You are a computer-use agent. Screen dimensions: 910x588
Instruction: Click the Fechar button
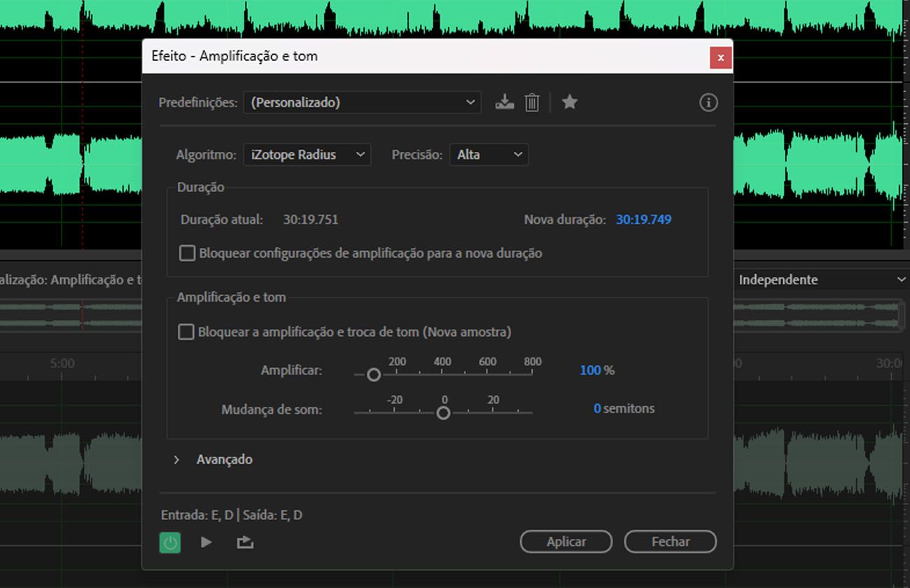[x=671, y=542]
